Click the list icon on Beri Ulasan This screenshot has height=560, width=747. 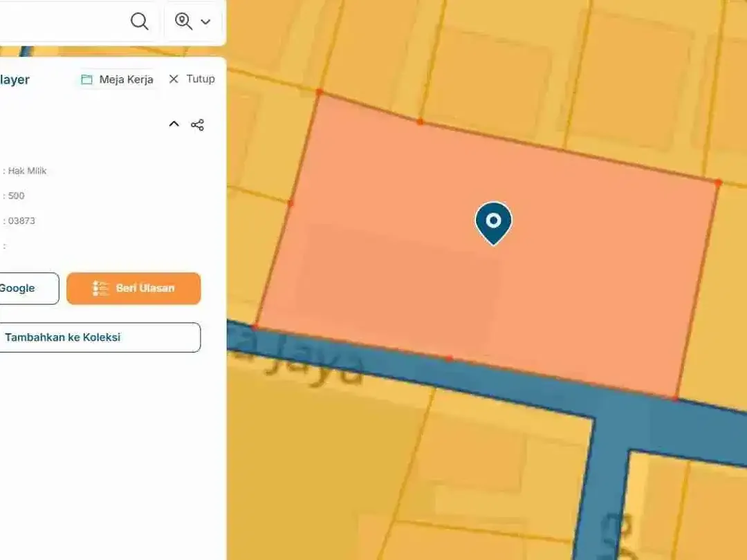pos(100,288)
